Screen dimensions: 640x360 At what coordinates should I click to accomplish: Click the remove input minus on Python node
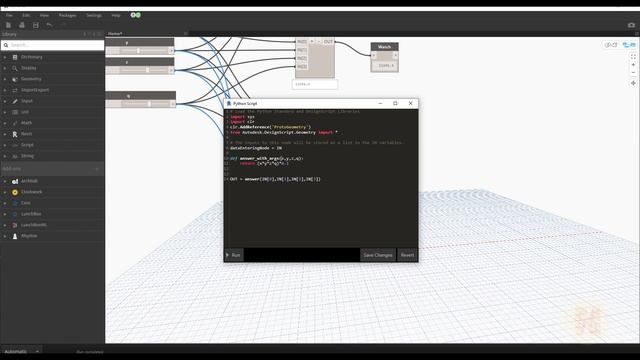[318, 42]
